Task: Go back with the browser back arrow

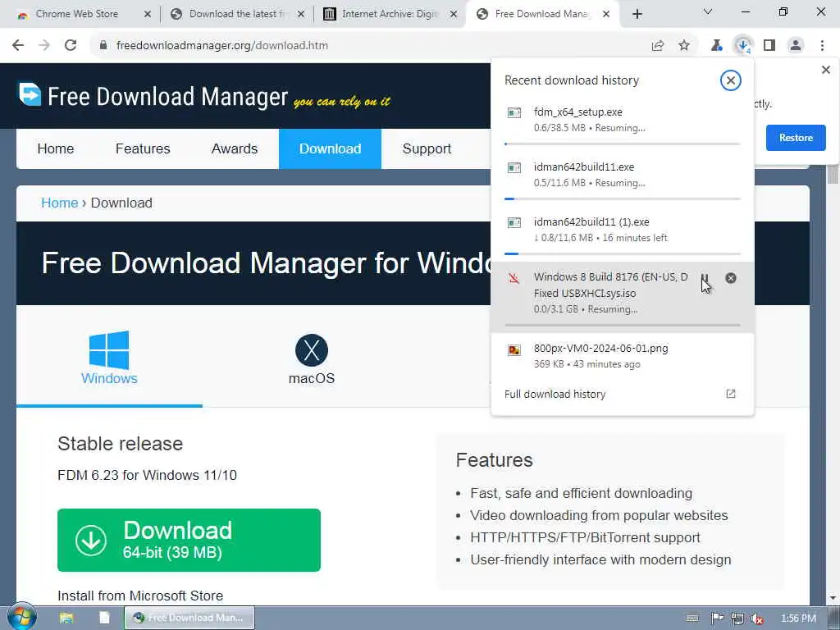Action: (18, 46)
